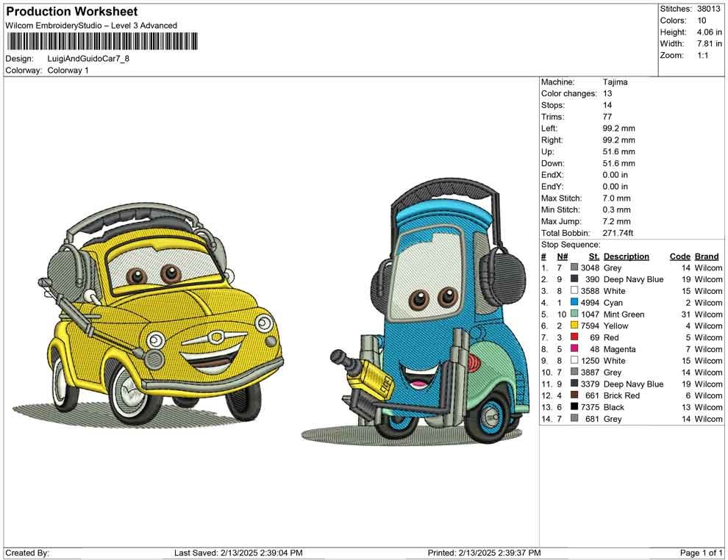The width and height of the screenshot is (728, 560).
Task: Click the Stop Sequence label
Action: click(x=571, y=245)
